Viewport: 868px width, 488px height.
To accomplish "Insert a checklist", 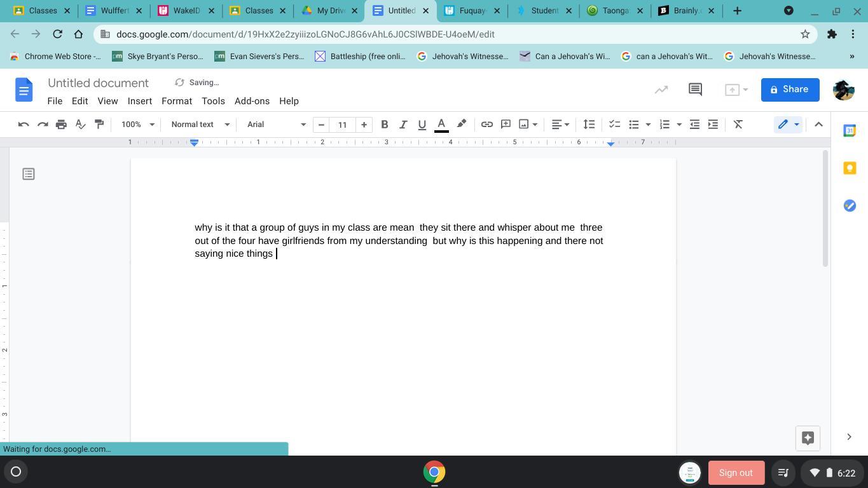I will click(x=614, y=125).
